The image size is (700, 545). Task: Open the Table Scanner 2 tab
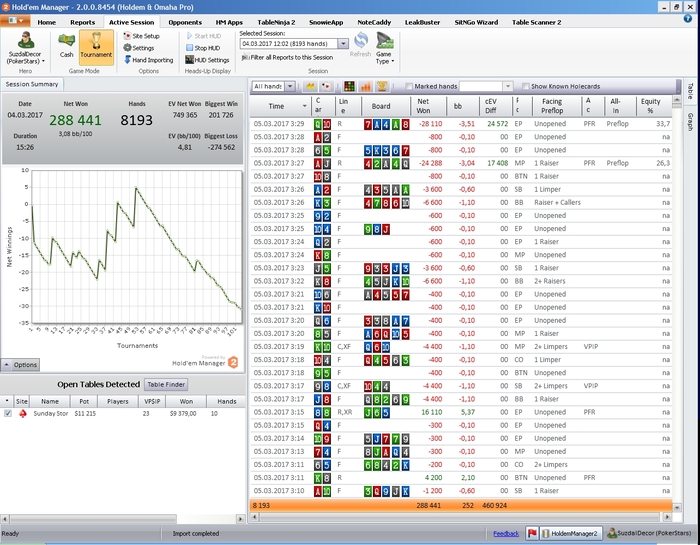[x=537, y=22]
